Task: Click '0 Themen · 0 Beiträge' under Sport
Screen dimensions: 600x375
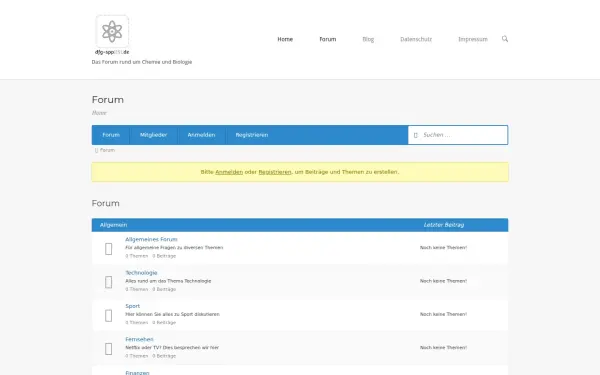Action: 151,323
